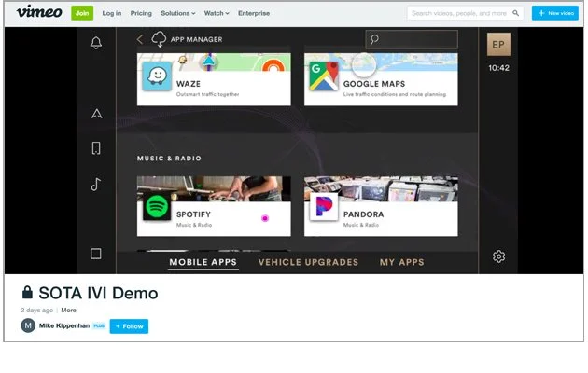This screenshot has height=373, width=588.
Task: Open notifications bell in IVI sidebar
Action: 96,43
